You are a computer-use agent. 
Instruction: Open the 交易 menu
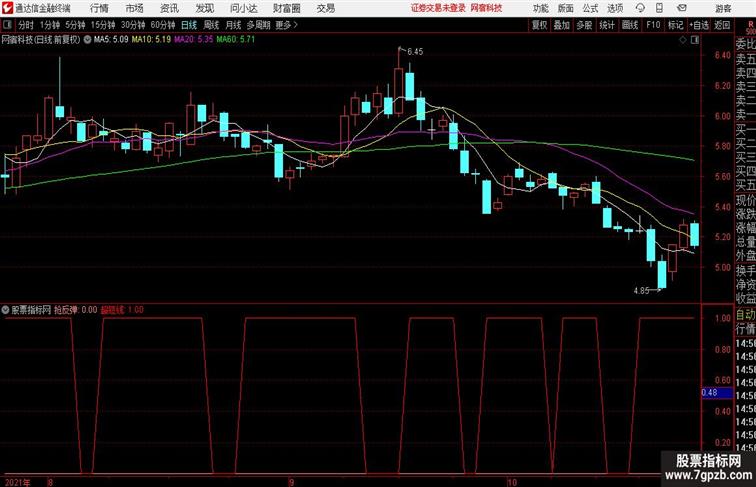pyautogui.click(x=325, y=8)
